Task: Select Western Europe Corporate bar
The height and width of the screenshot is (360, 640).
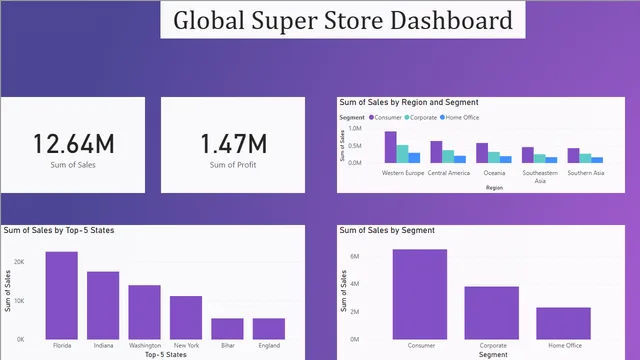Action: 402,154
